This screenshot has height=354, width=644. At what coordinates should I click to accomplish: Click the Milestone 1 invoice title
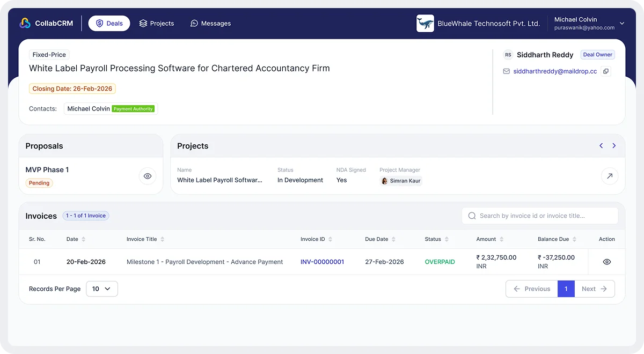pos(204,262)
